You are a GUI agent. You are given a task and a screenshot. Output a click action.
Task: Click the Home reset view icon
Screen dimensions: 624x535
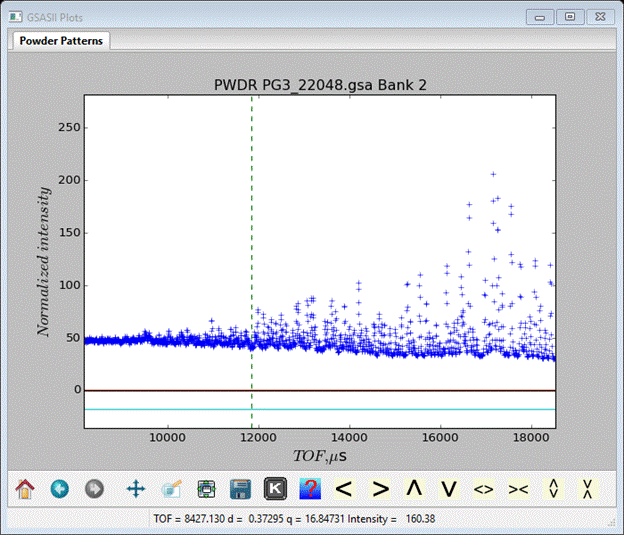point(25,489)
